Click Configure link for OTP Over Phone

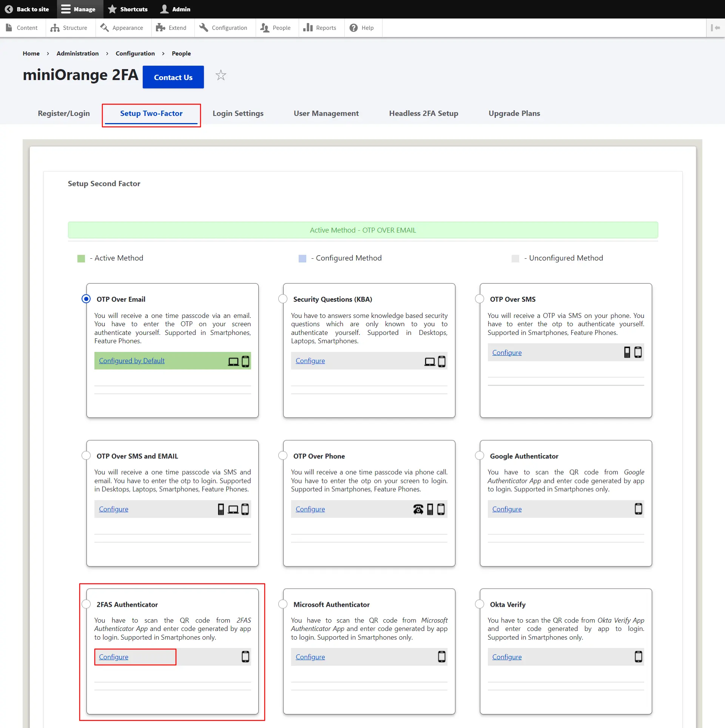pos(310,509)
